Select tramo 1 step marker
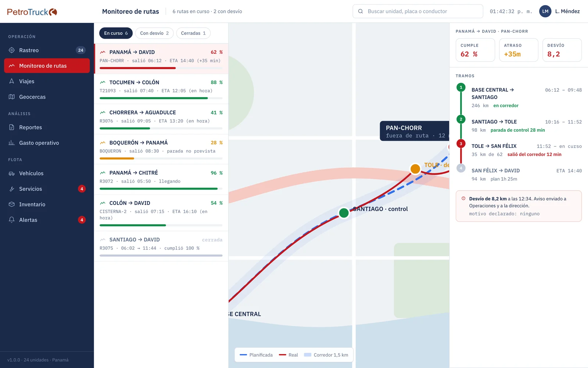Image resolution: width=588 pixels, height=368 pixels. point(461,87)
